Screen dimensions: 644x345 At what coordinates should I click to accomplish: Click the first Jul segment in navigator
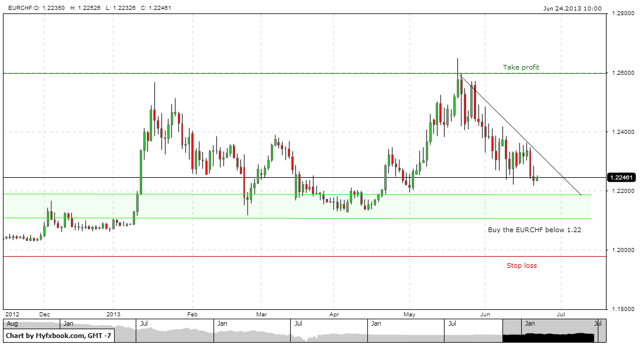point(175,331)
